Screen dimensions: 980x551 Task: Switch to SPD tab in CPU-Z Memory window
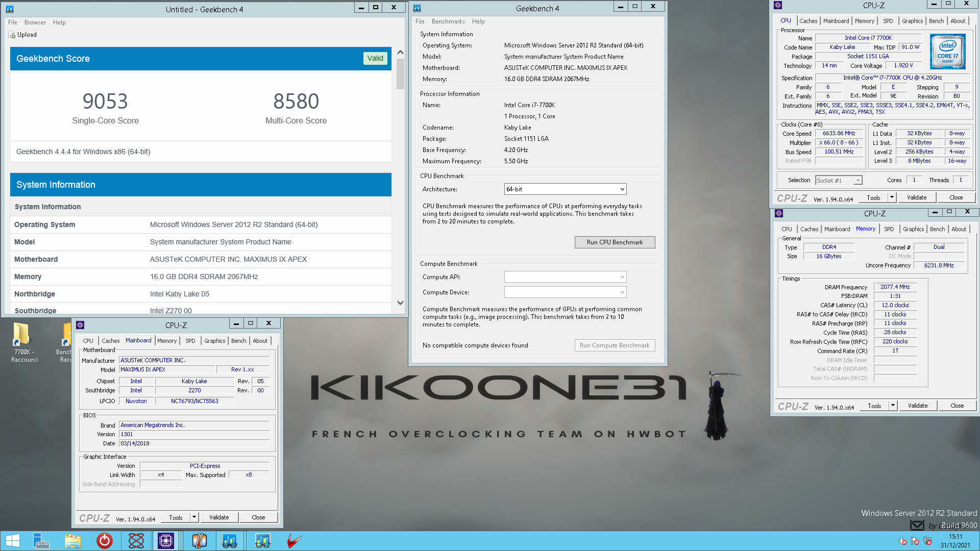point(889,229)
